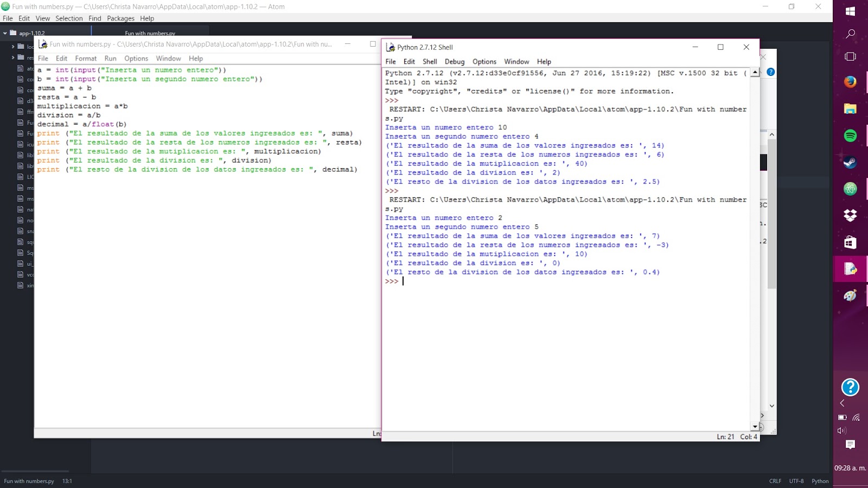Open Steam from the taskbar
The width and height of the screenshot is (868, 488).
tap(850, 162)
